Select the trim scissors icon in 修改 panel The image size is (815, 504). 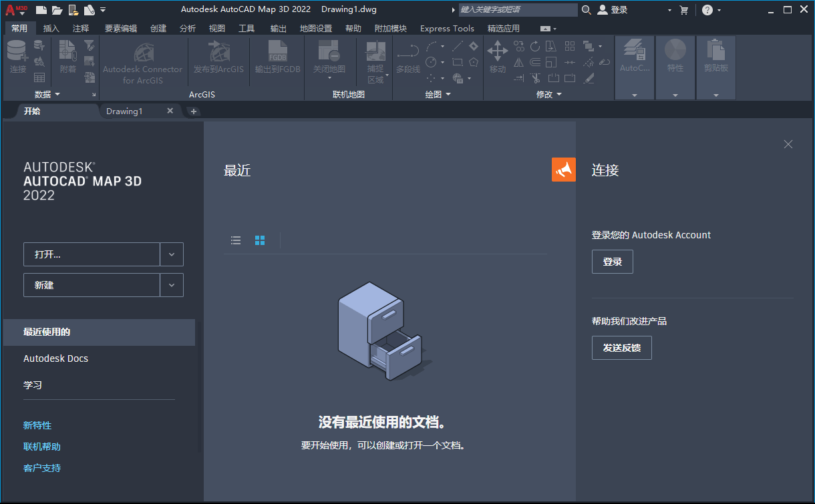[x=535, y=78]
